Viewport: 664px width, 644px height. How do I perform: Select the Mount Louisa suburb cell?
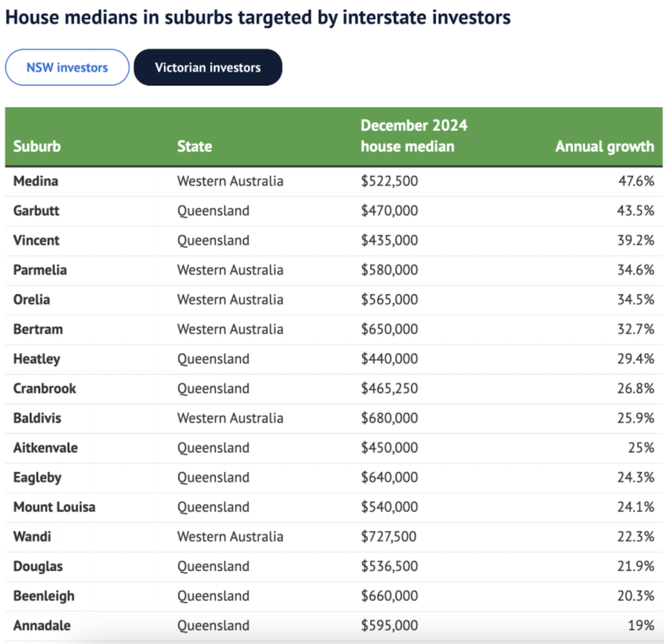point(54,507)
